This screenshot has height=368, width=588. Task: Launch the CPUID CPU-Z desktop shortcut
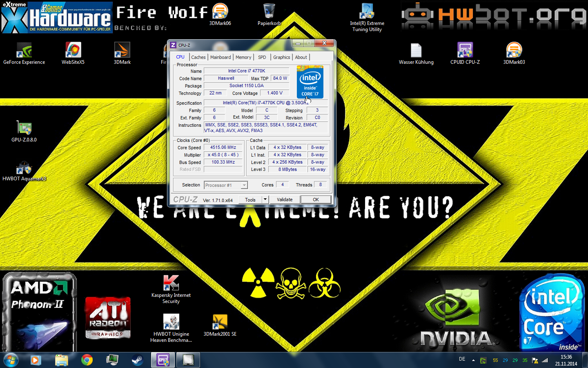click(x=465, y=54)
